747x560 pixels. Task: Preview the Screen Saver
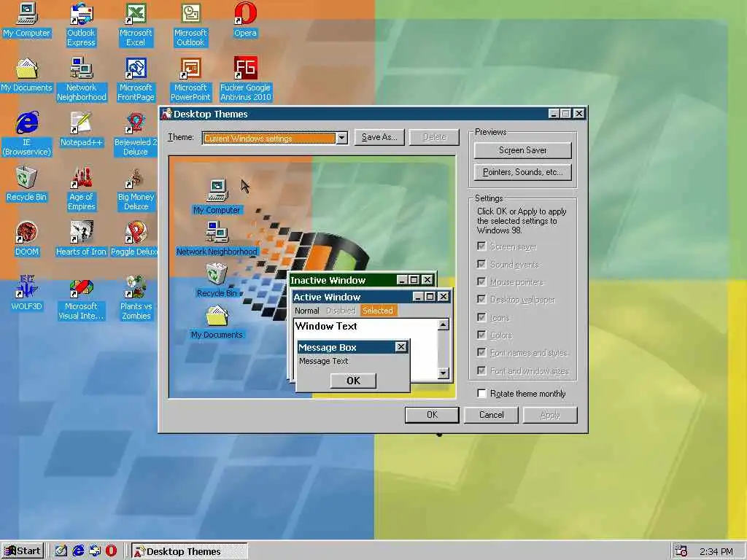coord(522,150)
